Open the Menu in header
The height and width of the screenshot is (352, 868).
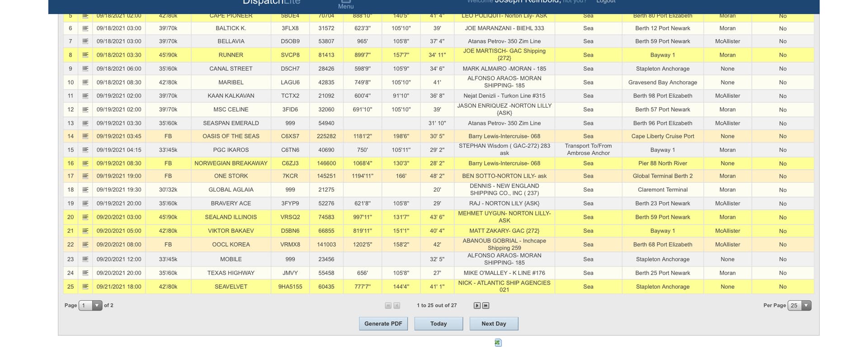click(x=346, y=5)
